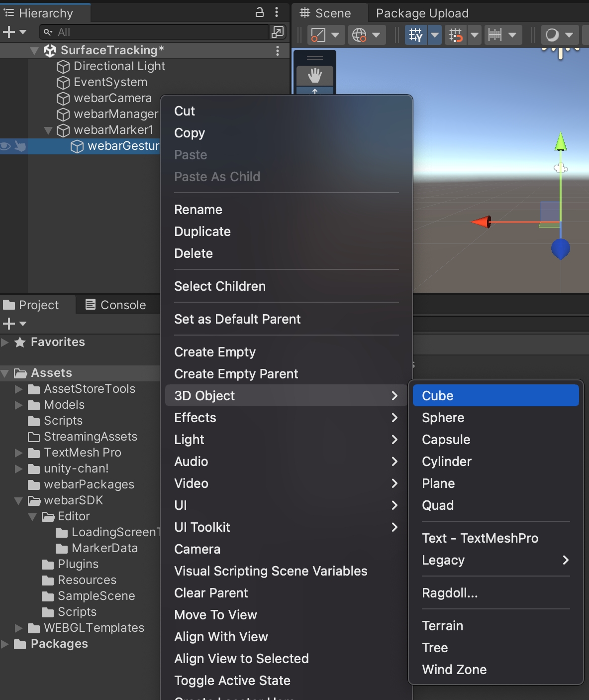Click the Hierarchy panel lock icon
Image resolution: width=589 pixels, height=700 pixels.
click(x=260, y=12)
